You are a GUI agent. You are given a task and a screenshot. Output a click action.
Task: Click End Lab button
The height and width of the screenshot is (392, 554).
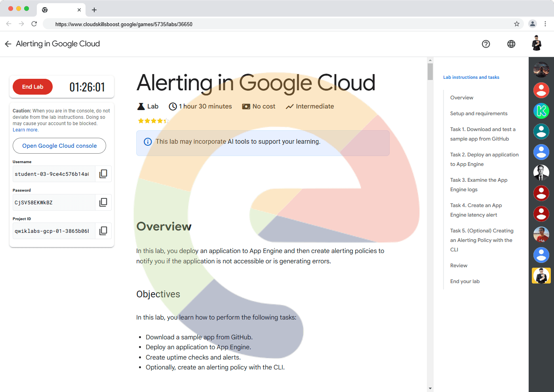coord(32,87)
